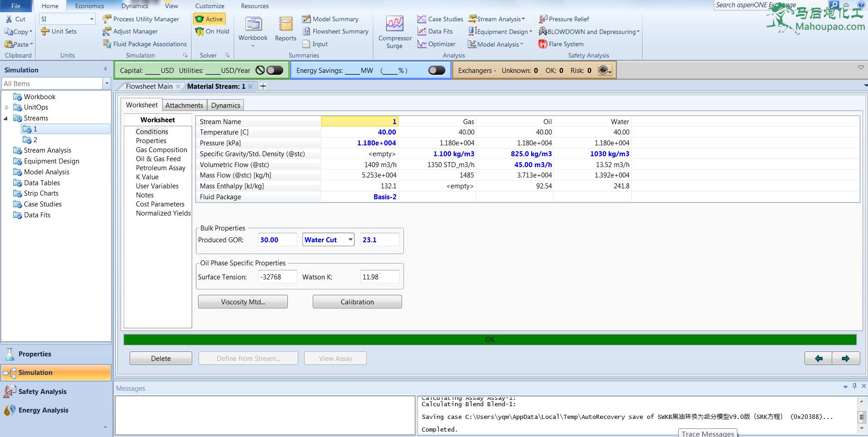Open the Paste dropdown
868x437 pixels.
pyautogui.click(x=32, y=44)
